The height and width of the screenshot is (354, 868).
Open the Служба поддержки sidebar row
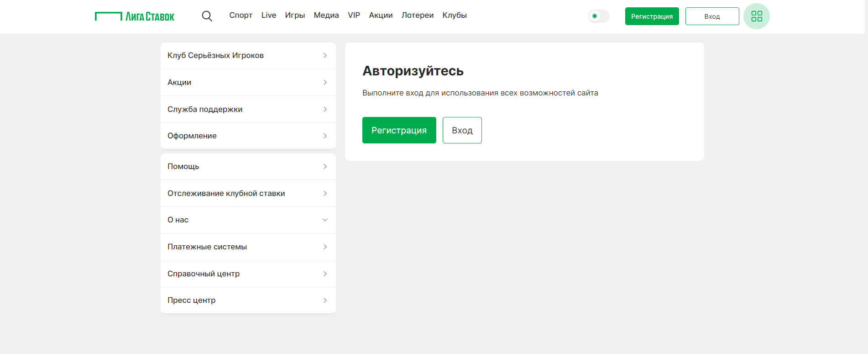[248, 109]
